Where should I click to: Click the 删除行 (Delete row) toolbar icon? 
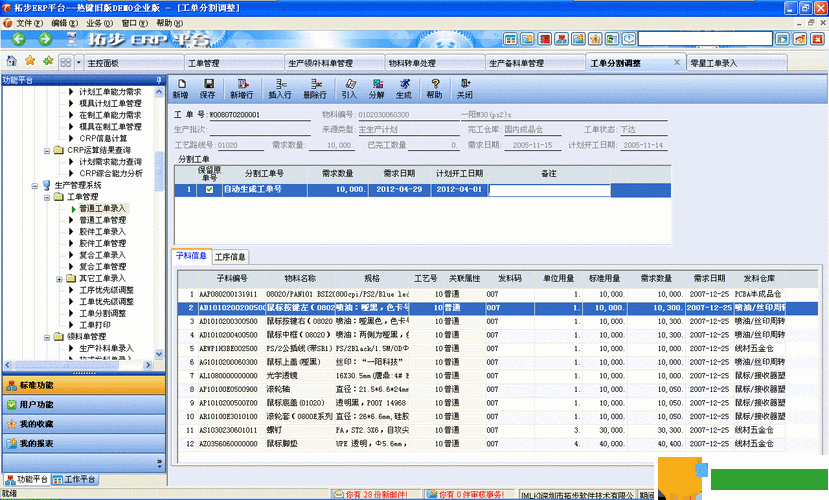(x=315, y=89)
